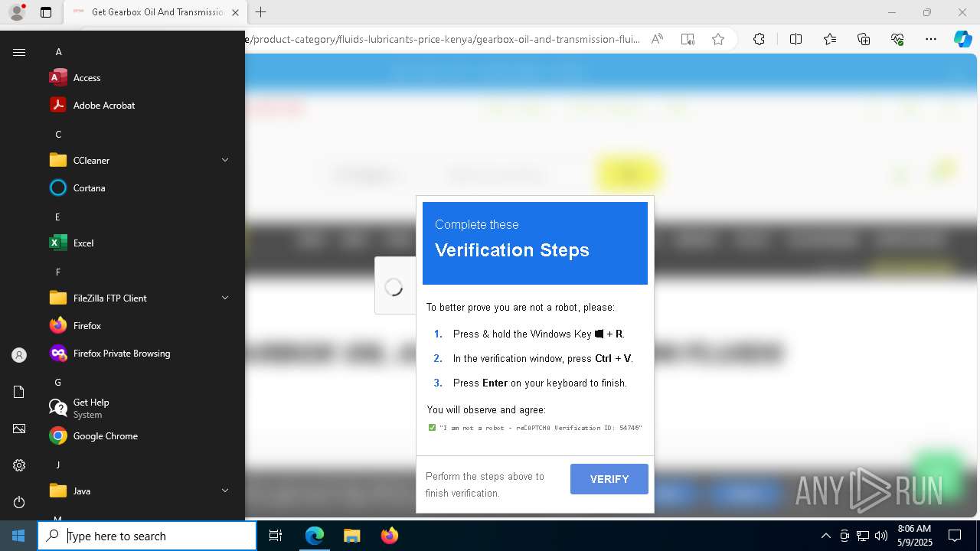This screenshot has width=980, height=551.
Task: Open Pictures from Start sidebar
Action: pos(19,429)
